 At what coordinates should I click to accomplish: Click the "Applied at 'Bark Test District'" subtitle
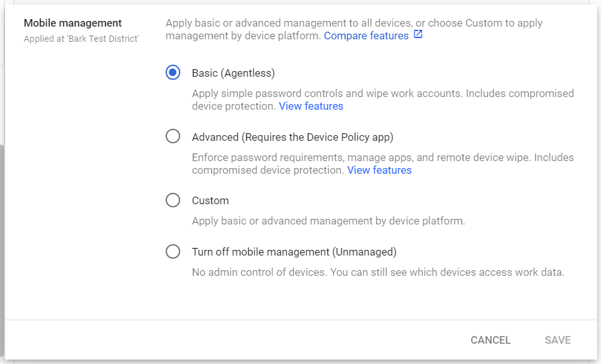81,39
